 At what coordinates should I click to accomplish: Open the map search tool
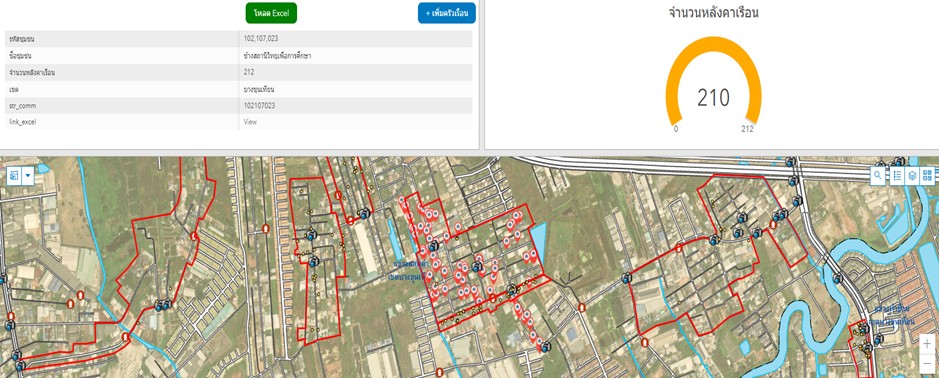coord(877,176)
